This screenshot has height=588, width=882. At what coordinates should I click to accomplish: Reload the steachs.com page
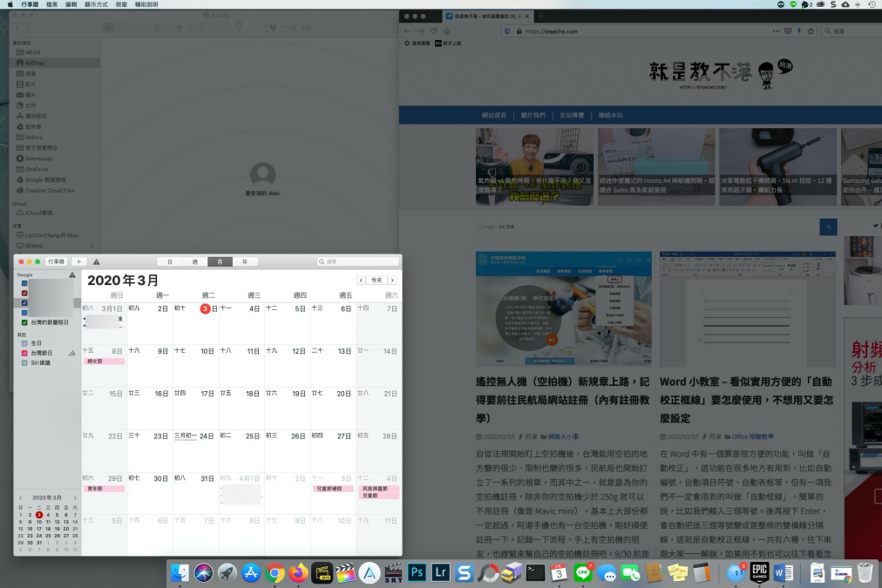434,30
